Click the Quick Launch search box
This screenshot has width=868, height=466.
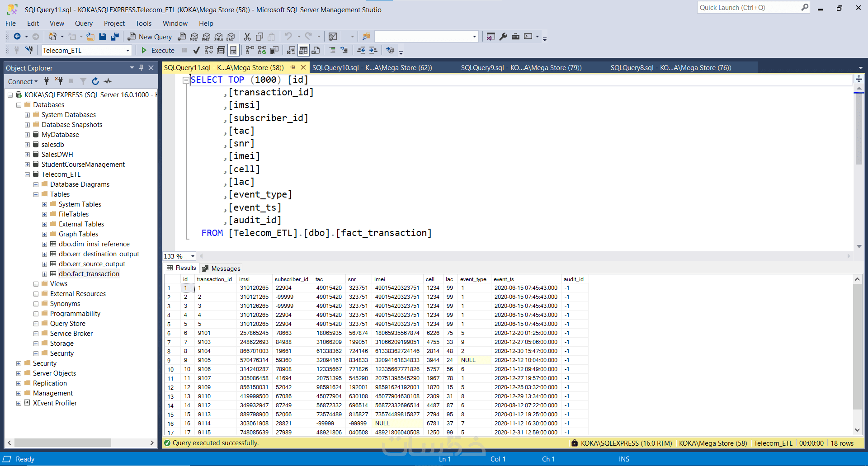click(754, 8)
